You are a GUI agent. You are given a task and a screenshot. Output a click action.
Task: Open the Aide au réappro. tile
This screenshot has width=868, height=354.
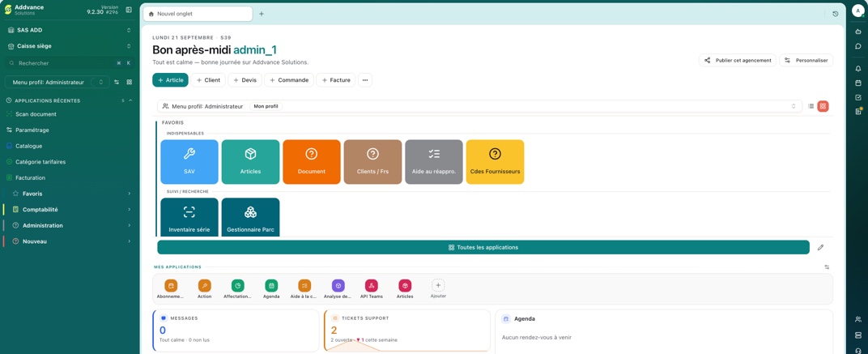pos(434,162)
